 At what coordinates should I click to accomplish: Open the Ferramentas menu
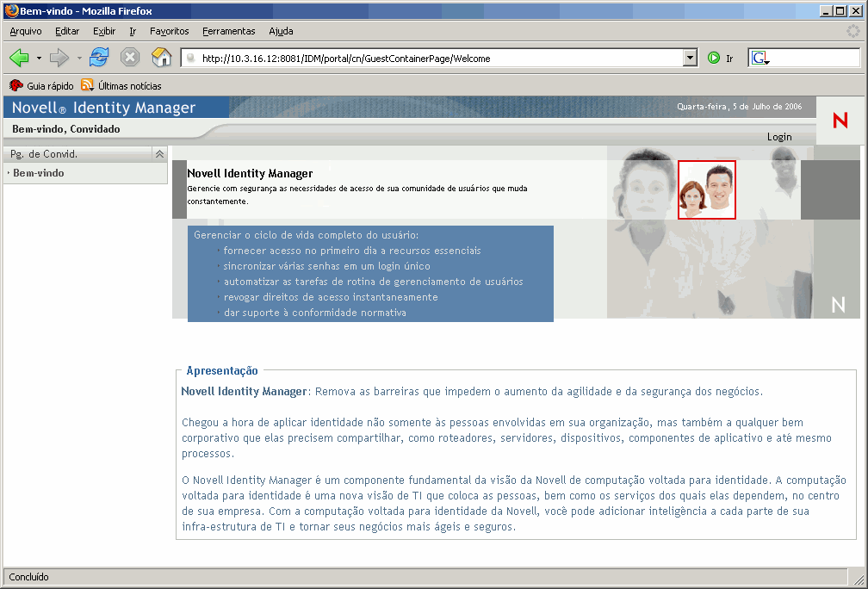tap(228, 31)
